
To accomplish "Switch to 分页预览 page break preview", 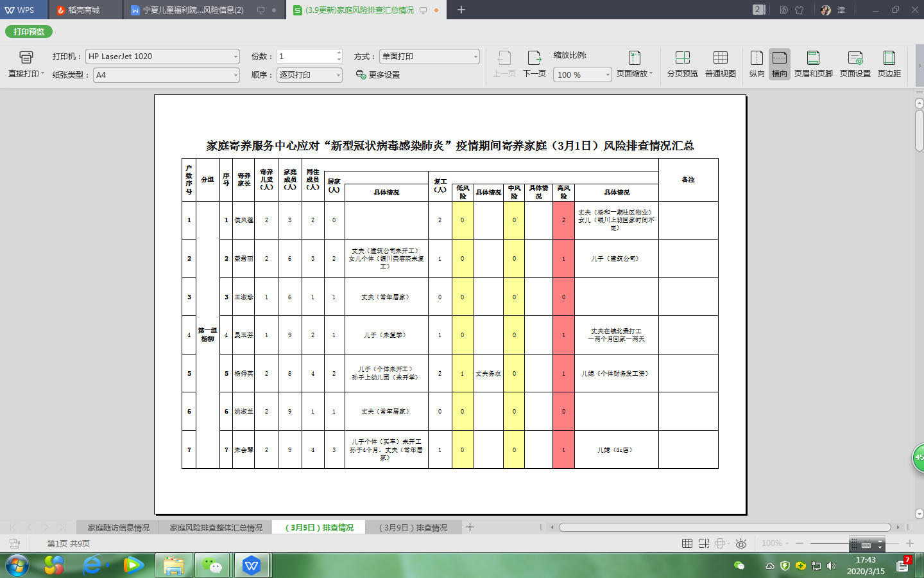I will pyautogui.click(x=682, y=64).
